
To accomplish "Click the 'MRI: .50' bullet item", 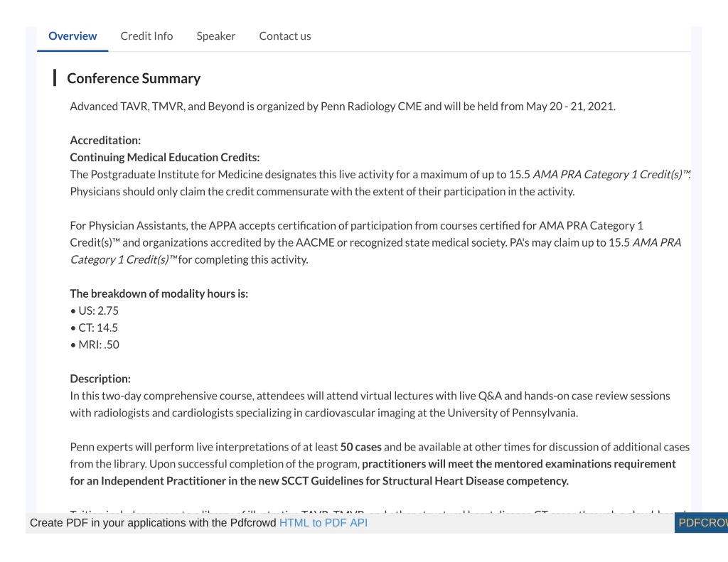I will (95, 345).
